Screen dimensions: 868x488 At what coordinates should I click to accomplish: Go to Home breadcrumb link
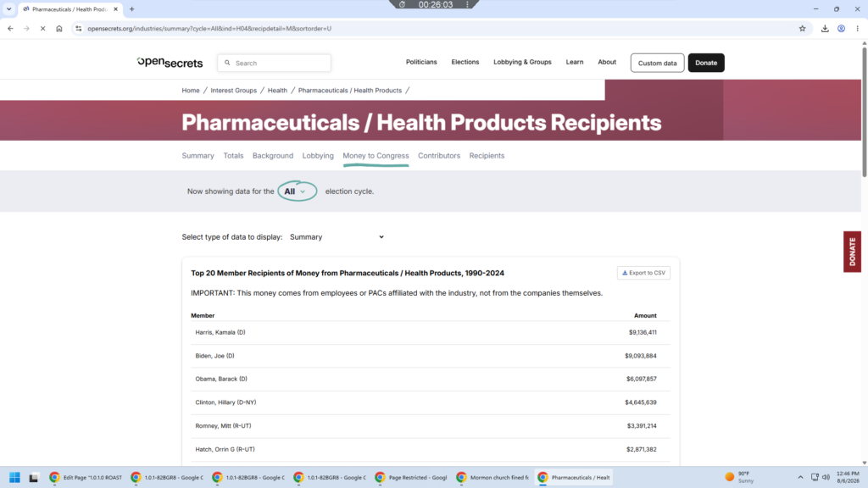[x=191, y=90]
